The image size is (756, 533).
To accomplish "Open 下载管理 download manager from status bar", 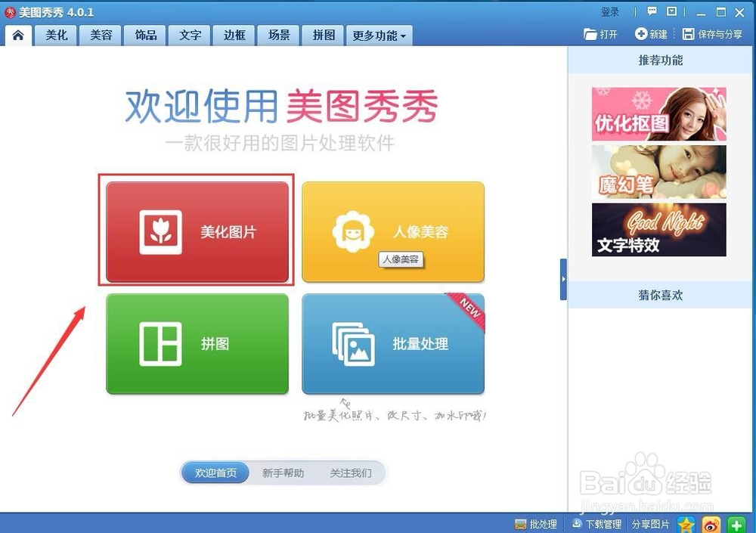I will coord(597,523).
